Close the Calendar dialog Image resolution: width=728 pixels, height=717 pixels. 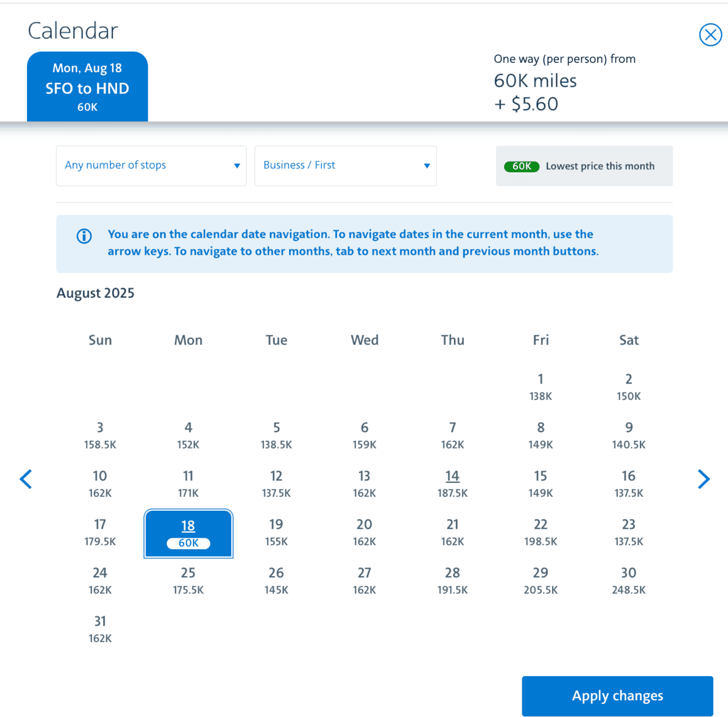[710, 35]
